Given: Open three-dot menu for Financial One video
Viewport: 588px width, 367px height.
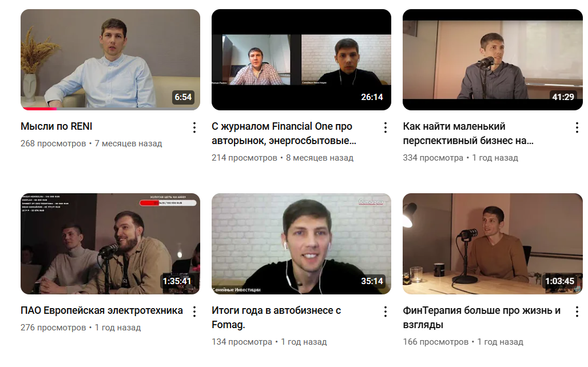Looking at the screenshot, I should [386, 127].
